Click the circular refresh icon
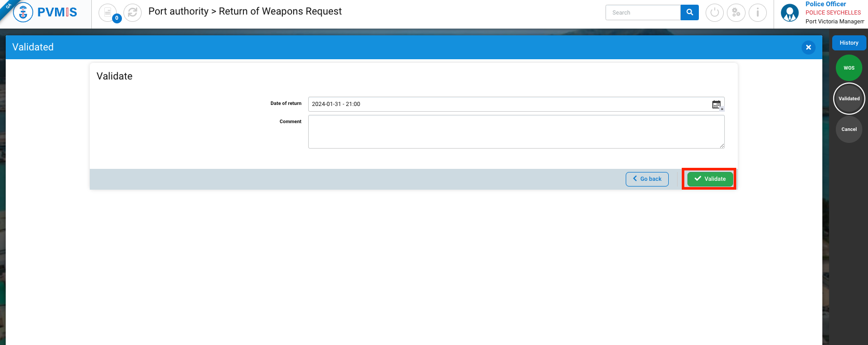The height and width of the screenshot is (345, 868). (133, 12)
